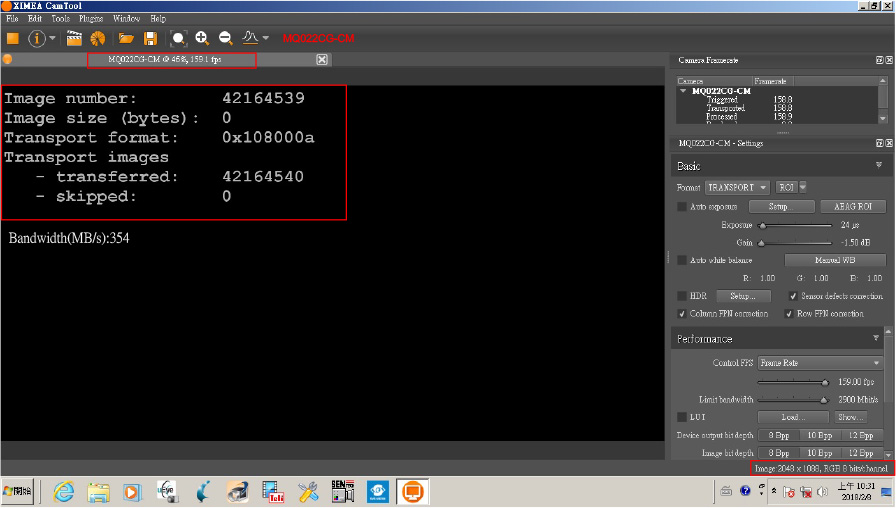Click the zoom in magnifier icon
Screen dimensions: 896x508
pos(202,38)
